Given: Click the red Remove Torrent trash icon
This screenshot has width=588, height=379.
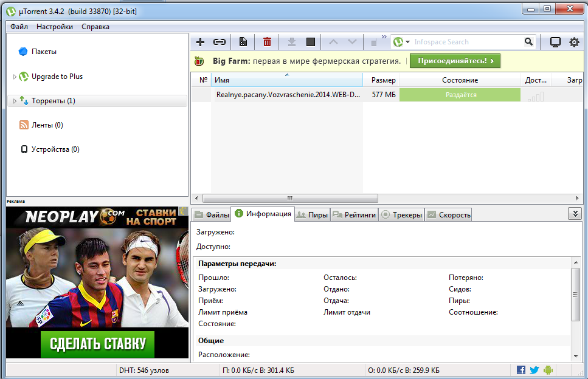Looking at the screenshot, I should pos(267,42).
